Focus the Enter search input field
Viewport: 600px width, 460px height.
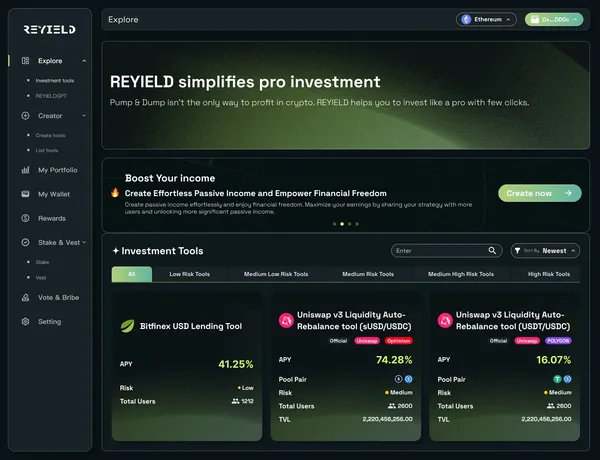pos(438,251)
